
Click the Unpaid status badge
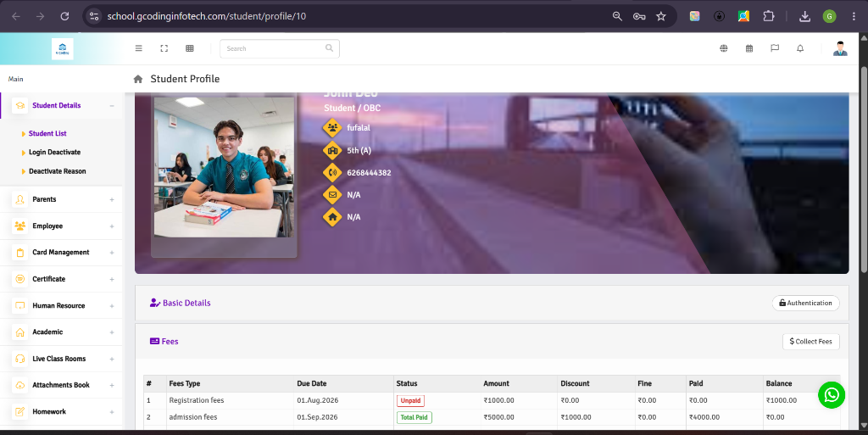pos(411,401)
